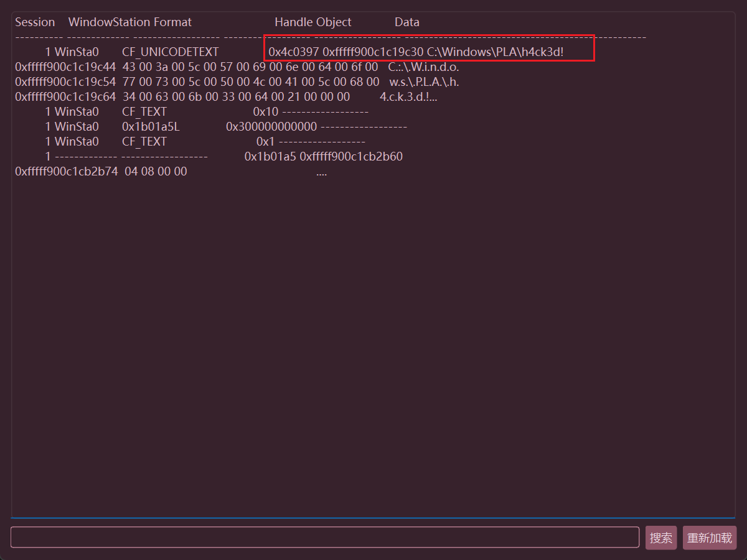Select object address 0xfffff900c1cb2b60

(x=351, y=157)
